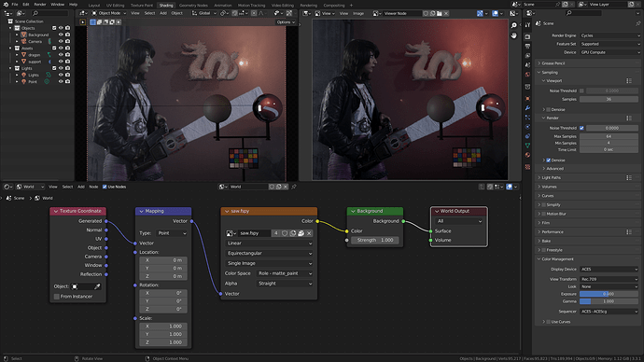This screenshot has width=644, height=362.
Task: Open the Performance presets icon
Action: coord(629,232)
